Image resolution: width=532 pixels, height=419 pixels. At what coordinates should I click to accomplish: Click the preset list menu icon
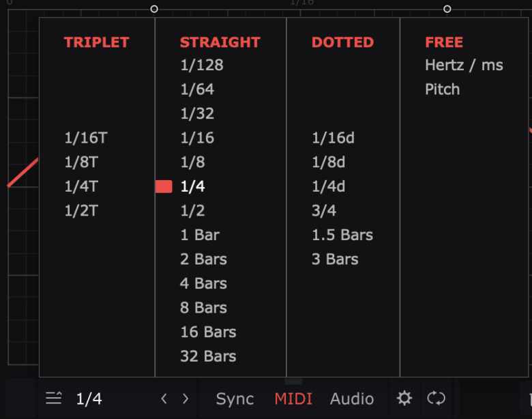click(54, 398)
